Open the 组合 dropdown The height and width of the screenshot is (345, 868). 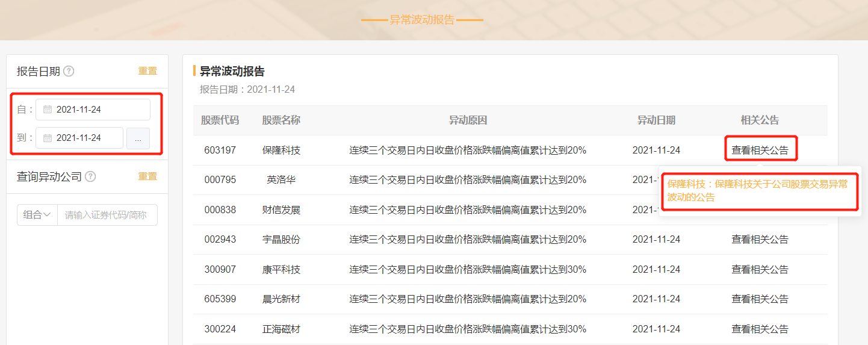point(37,215)
